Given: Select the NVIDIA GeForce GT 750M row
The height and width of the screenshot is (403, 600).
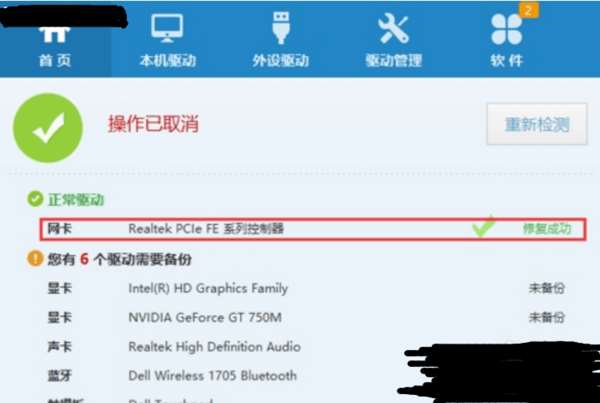Looking at the screenshot, I should 306,317.
